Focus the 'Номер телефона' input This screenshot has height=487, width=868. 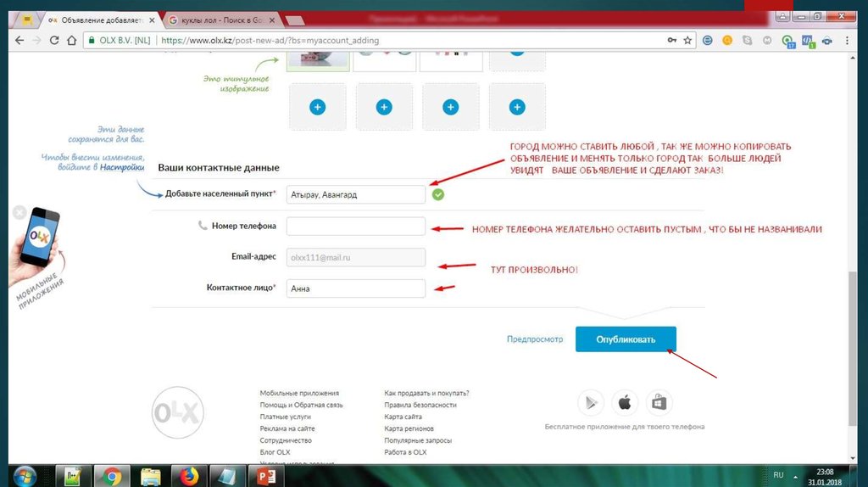point(355,226)
